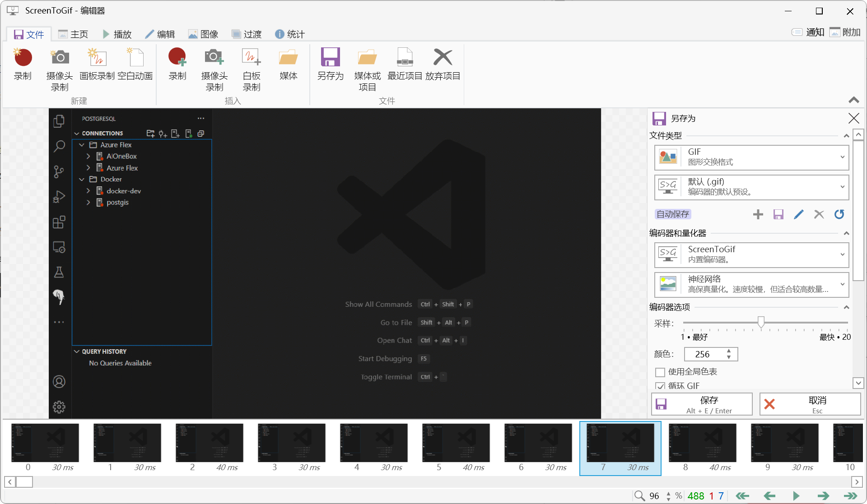This screenshot has height=504, width=867.
Task: Open recent projects list
Action: coord(405,65)
